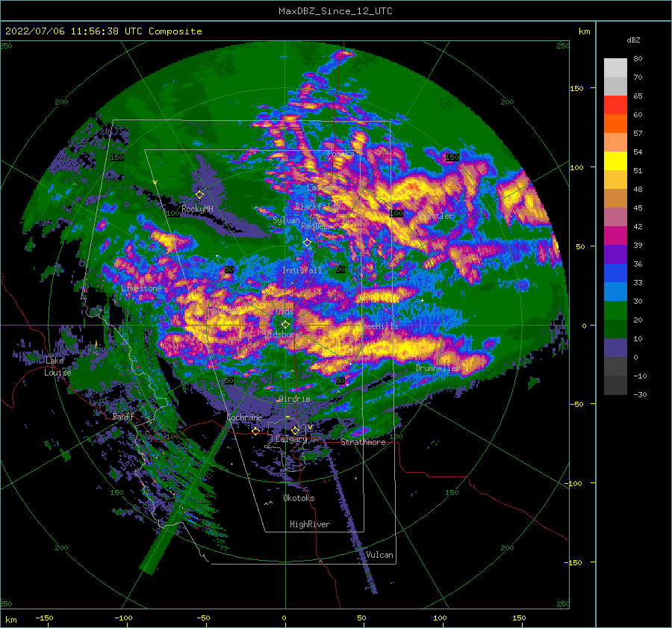Click the RedDeer city label
The height and width of the screenshot is (628, 672).
click(x=316, y=226)
